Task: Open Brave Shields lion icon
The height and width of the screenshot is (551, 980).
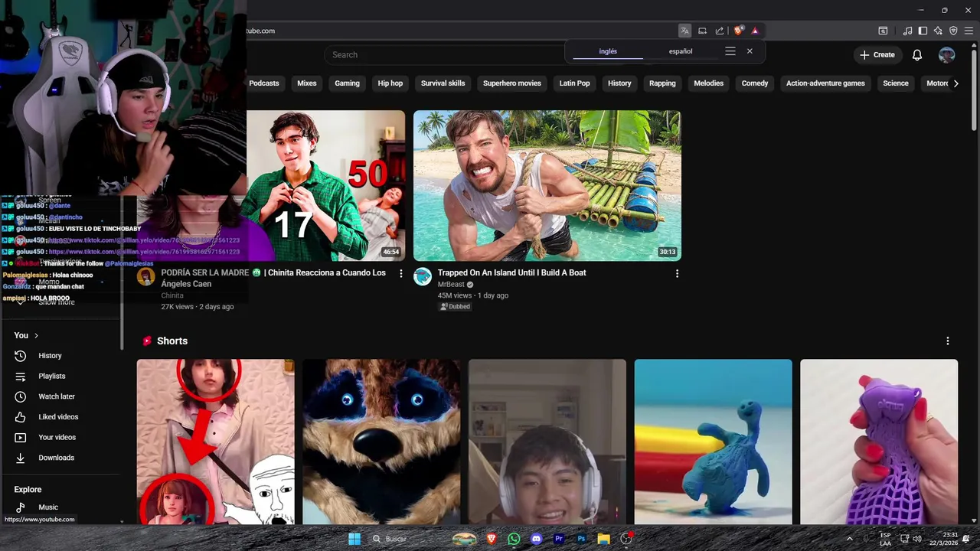Action: tap(738, 31)
